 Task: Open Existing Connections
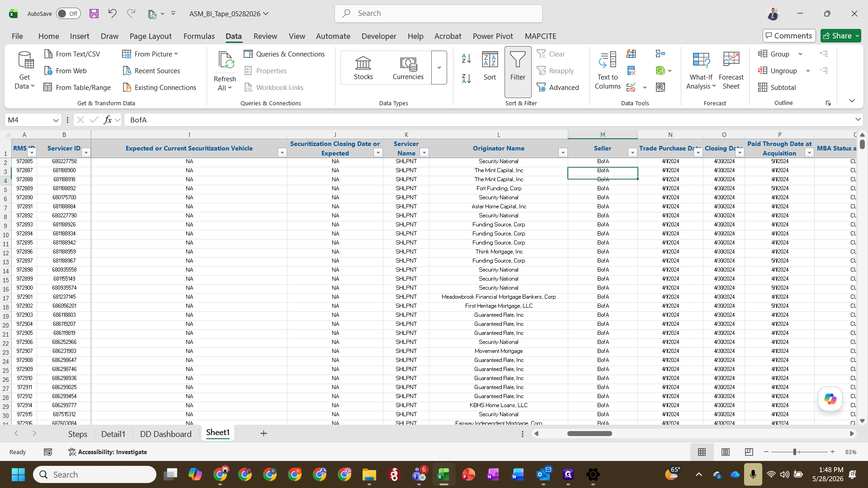160,88
